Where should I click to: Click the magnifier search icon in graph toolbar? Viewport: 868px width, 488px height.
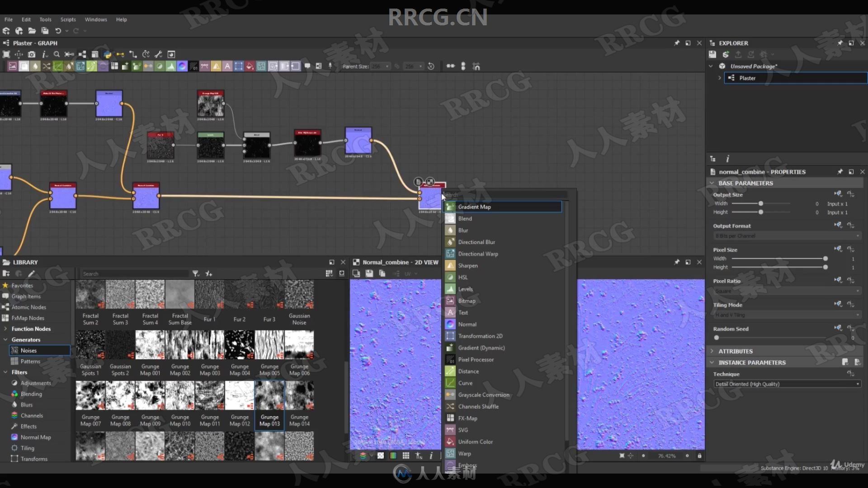57,54
